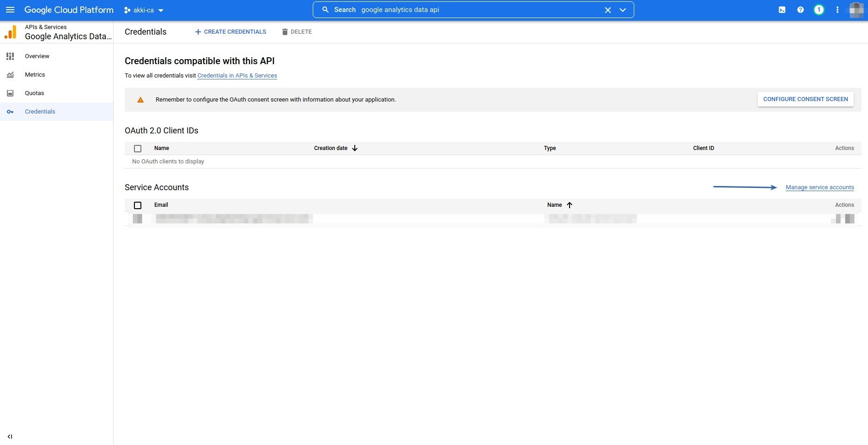Clear the search field with X icon
868x445 pixels.
click(608, 10)
